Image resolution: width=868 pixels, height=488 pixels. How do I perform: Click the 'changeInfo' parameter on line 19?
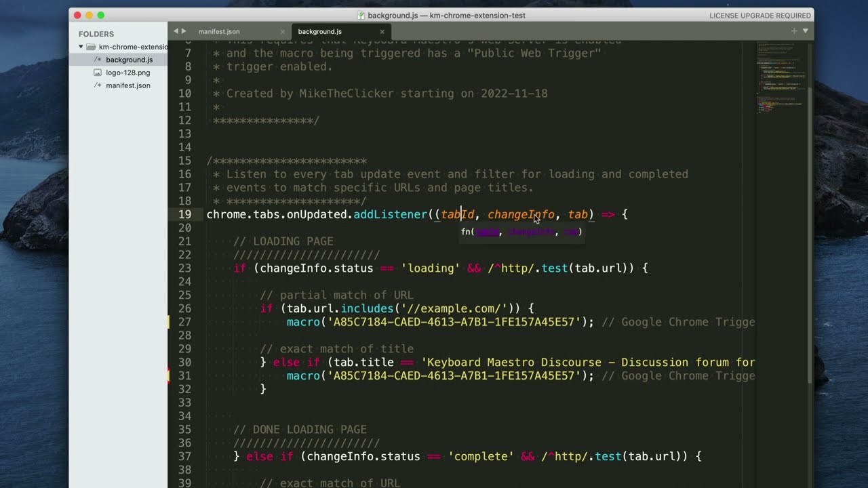pos(521,214)
